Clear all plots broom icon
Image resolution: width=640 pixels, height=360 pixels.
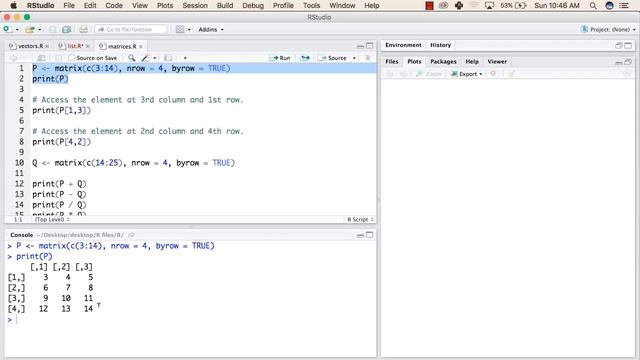tap(511, 74)
